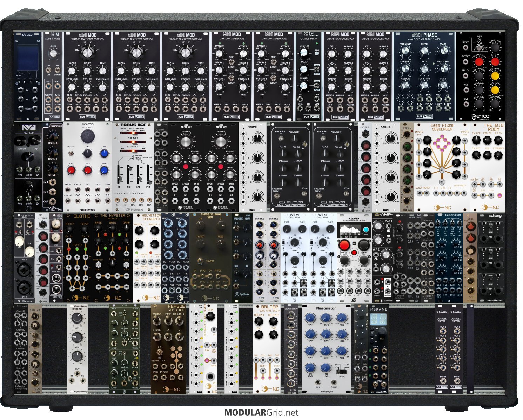
Task: Click the MBRANE module display
Action: point(378,319)
